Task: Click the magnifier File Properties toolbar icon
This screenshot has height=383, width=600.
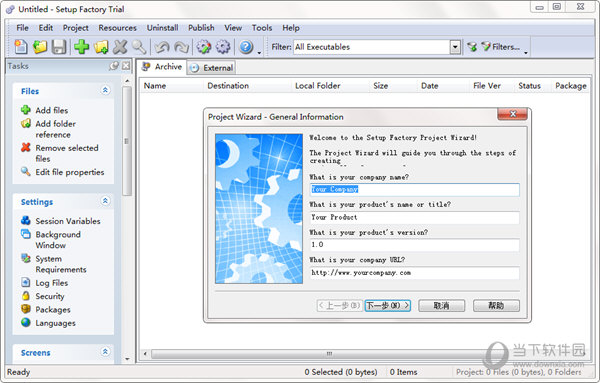Action: click(x=139, y=47)
